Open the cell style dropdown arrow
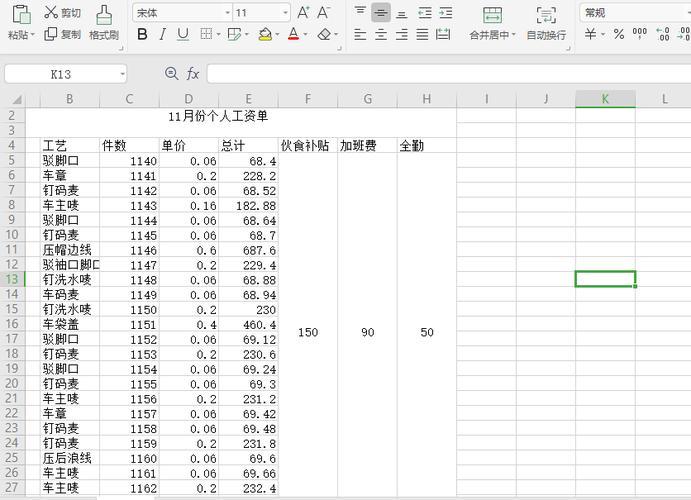 pyautogui.click(x=246, y=34)
